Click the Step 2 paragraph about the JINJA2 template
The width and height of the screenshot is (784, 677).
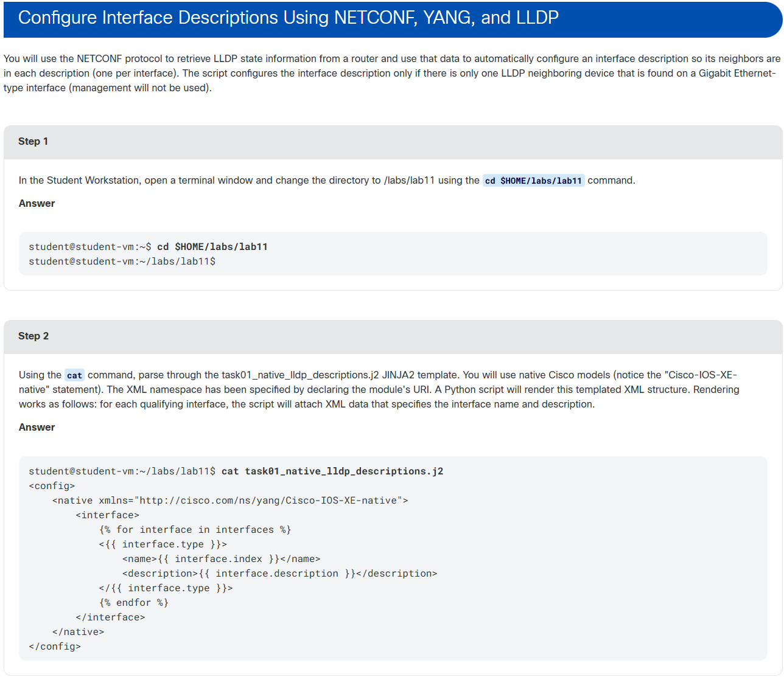(x=379, y=389)
